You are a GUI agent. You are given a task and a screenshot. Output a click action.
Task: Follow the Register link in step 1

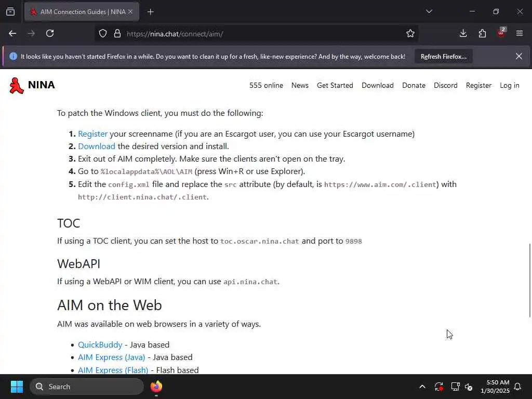92,134
